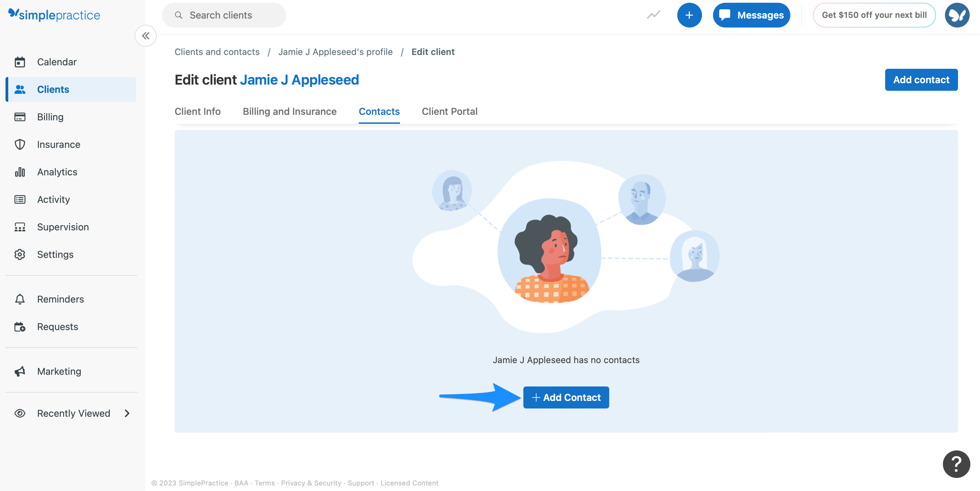Click the Requests calendar icon

pyautogui.click(x=20, y=327)
